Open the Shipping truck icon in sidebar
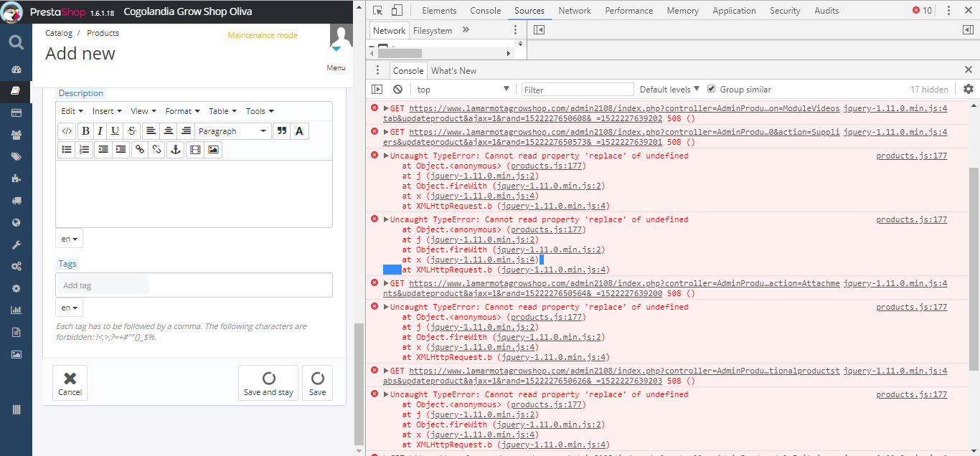This screenshot has height=456, width=980. (x=17, y=201)
